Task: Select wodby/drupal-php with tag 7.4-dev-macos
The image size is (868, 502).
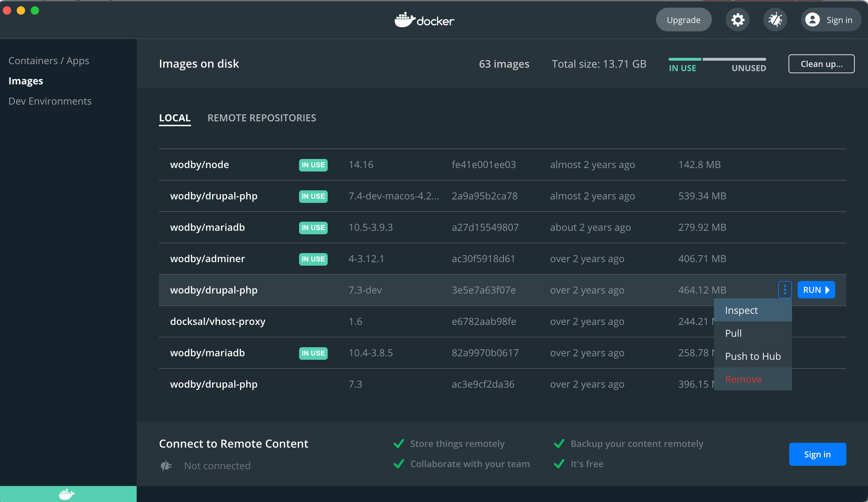Action: pos(214,196)
